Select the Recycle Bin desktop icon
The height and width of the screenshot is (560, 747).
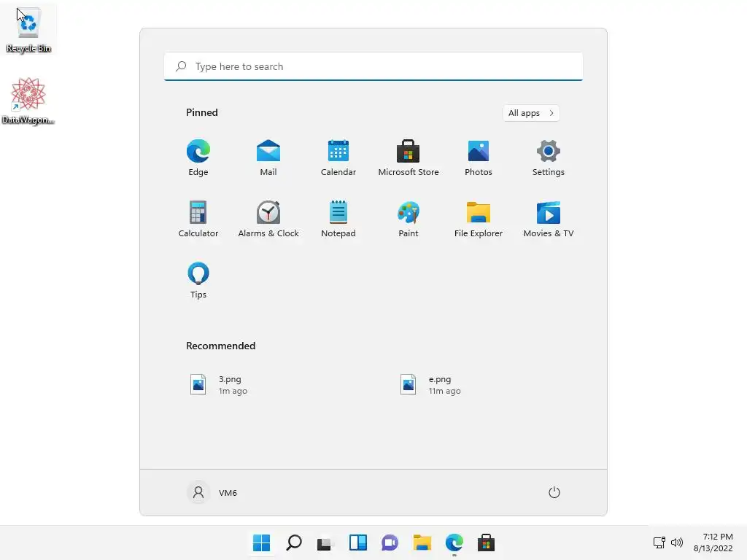click(28, 29)
